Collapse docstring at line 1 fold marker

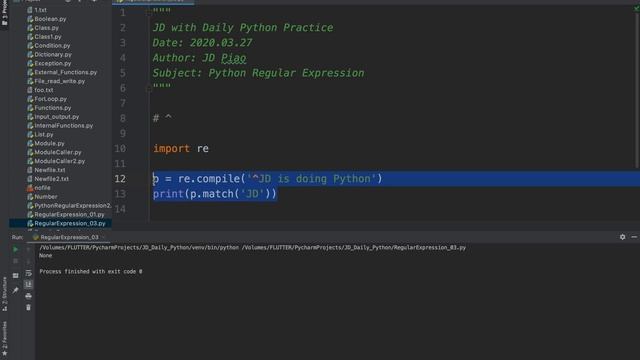click(149, 12)
